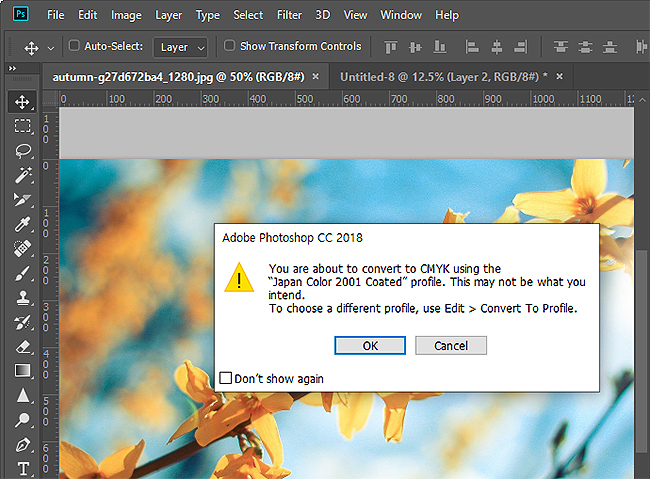This screenshot has height=479, width=650.
Task: Open the Help menu
Action: coord(447,15)
